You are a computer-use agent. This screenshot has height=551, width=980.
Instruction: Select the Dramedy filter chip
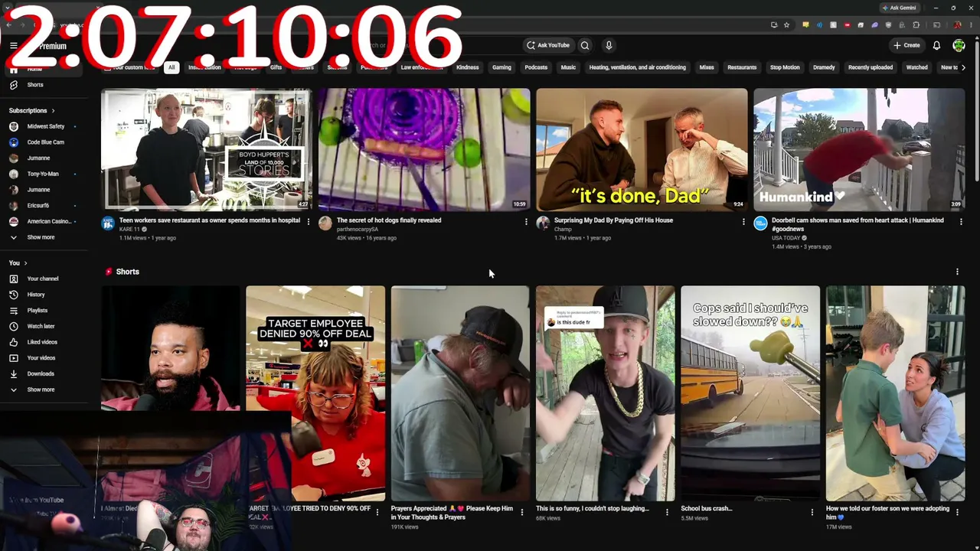(824, 67)
